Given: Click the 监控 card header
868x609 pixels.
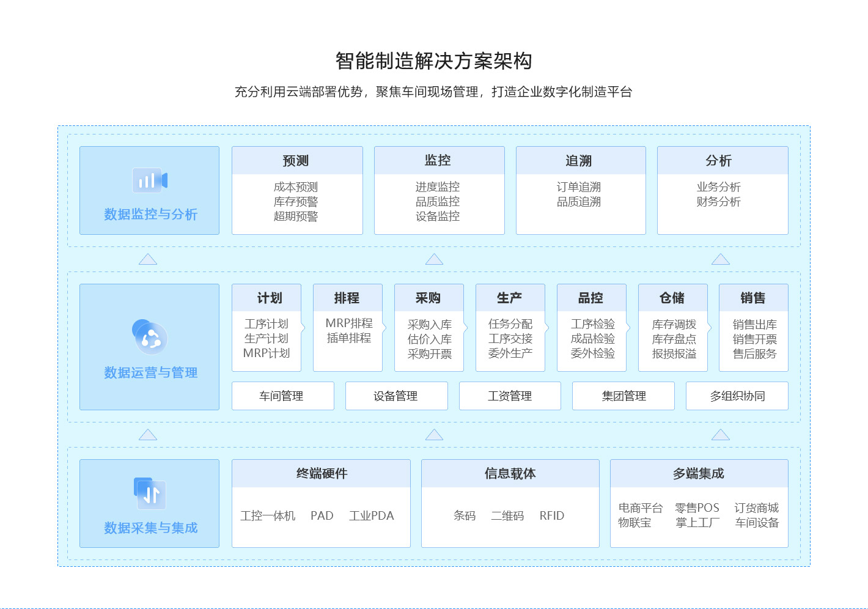Looking at the screenshot, I should tap(440, 160).
